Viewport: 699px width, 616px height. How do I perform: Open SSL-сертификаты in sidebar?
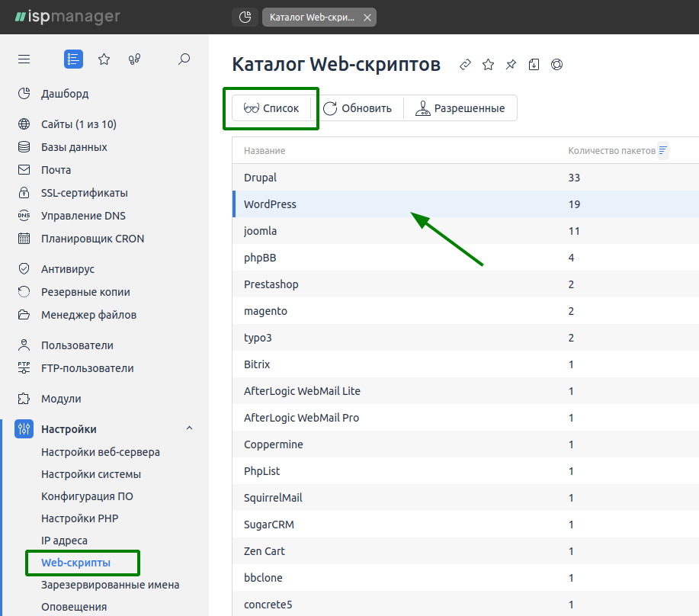click(85, 193)
